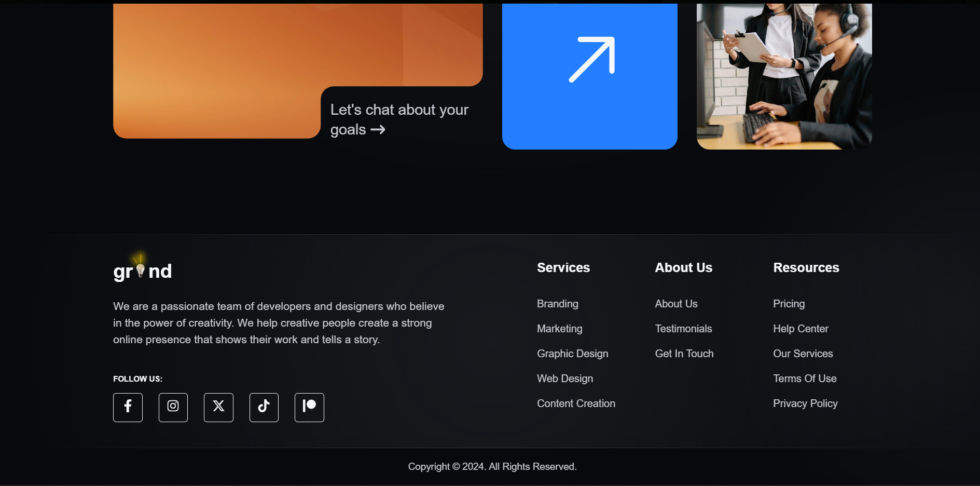Select Web Design in footer
Viewport: 980px width, 486px height.
click(x=564, y=379)
